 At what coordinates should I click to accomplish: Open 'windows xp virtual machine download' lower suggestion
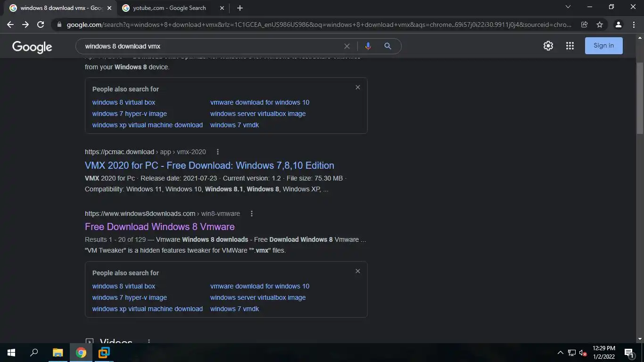click(x=148, y=309)
